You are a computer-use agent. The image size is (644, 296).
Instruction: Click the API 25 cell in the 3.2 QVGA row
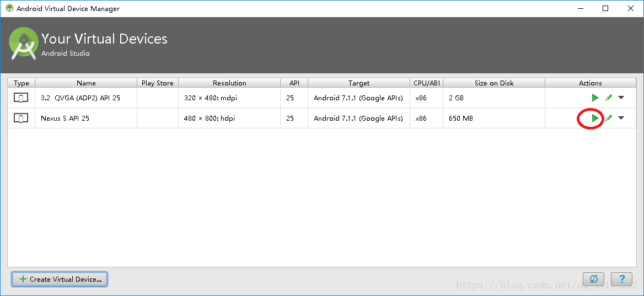point(294,98)
